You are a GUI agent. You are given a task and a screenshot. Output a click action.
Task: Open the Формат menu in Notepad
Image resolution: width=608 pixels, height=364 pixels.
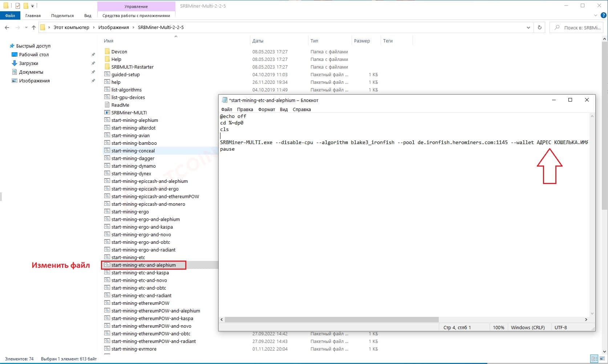[x=267, y=109]
